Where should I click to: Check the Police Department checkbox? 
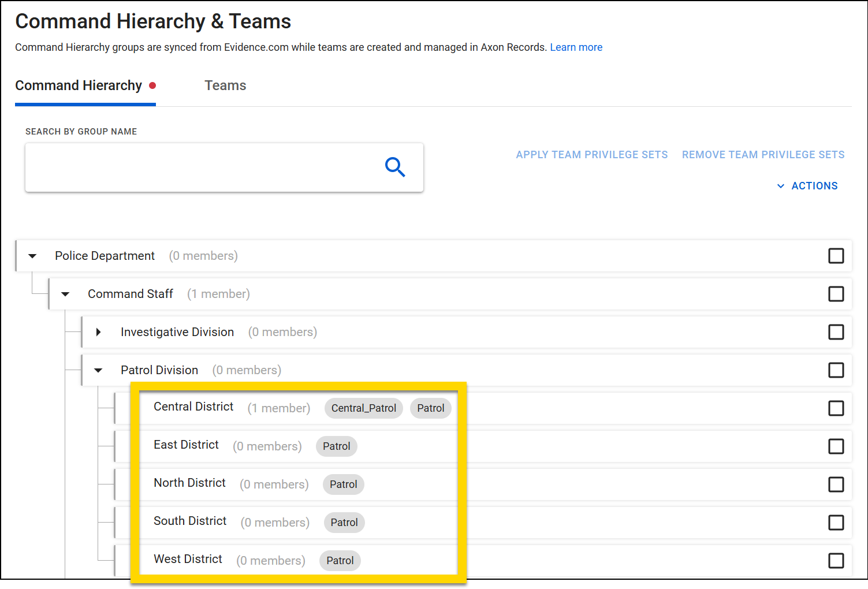point(836,256)
